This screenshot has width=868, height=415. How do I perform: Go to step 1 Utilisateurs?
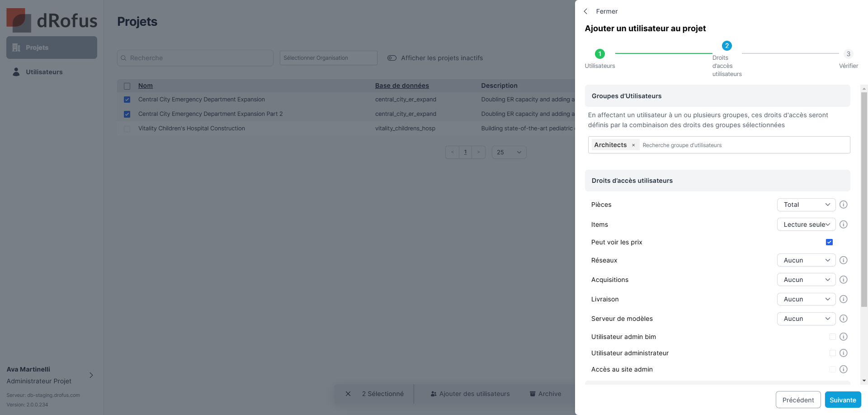[599, 54]
